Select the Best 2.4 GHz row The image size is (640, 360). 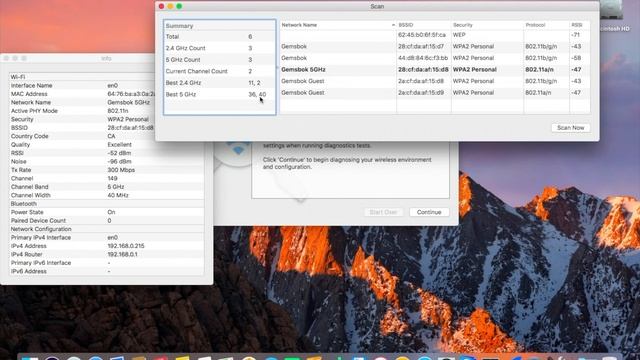click(220, 83)
